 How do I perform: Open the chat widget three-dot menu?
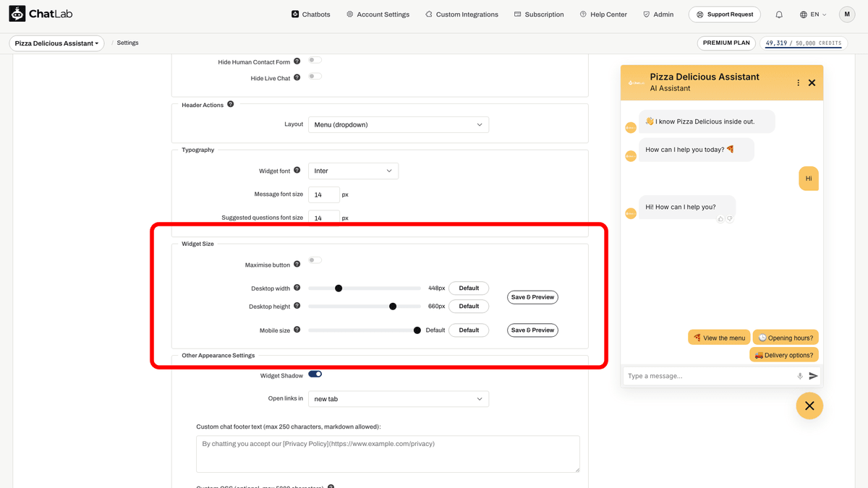click(x=799, y=82)
